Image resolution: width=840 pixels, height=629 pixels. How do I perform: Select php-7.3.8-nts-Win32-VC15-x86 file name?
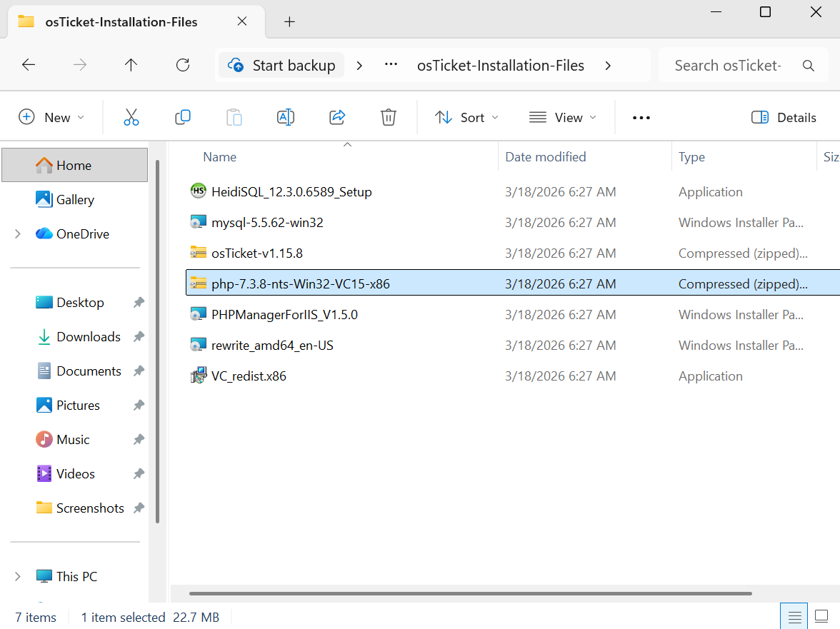(x=301, y=283)
